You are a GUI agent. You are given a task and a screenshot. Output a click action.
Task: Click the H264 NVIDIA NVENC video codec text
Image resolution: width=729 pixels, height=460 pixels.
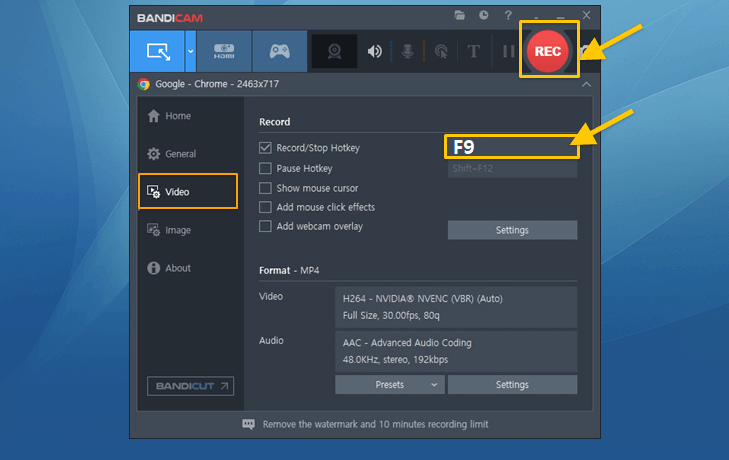(x=423, y=299)
